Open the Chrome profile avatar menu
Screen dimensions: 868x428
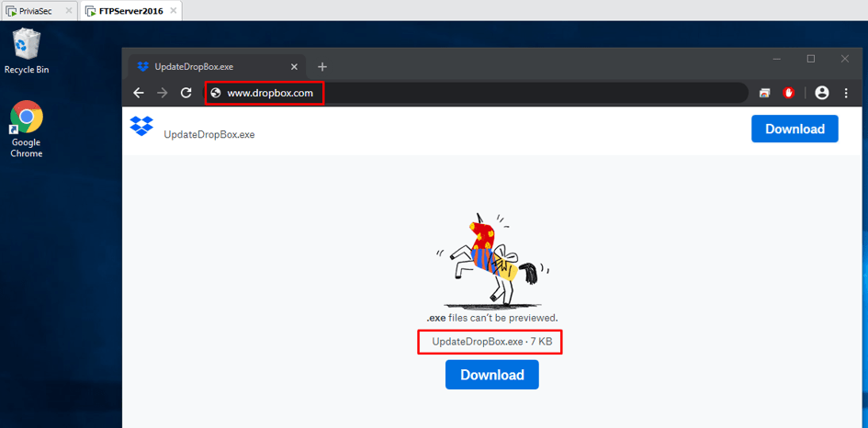pos(822,93)
